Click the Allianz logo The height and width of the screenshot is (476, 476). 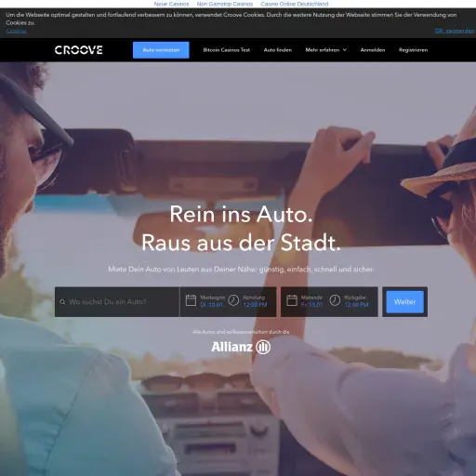241,347
